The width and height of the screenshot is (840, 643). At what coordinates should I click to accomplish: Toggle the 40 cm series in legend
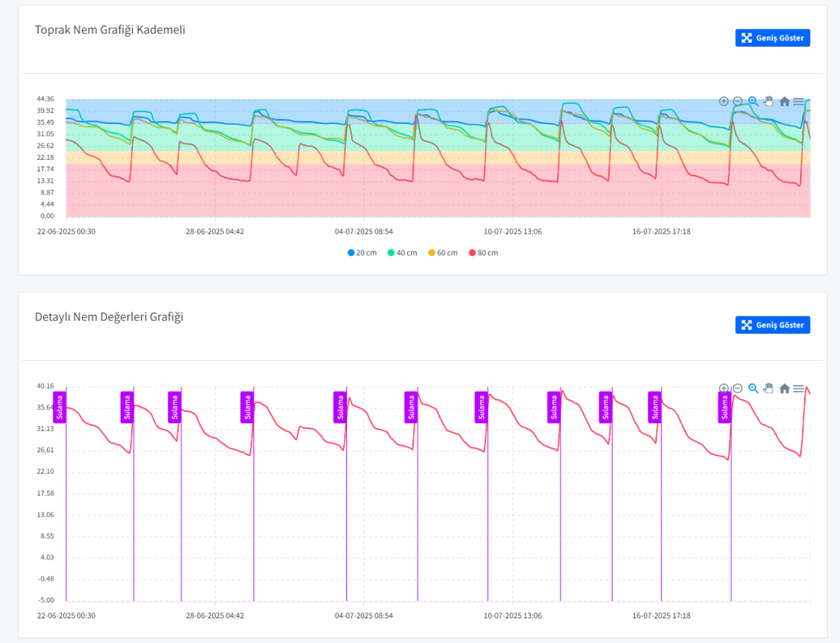pyautogui.click(x=402, y=253)
